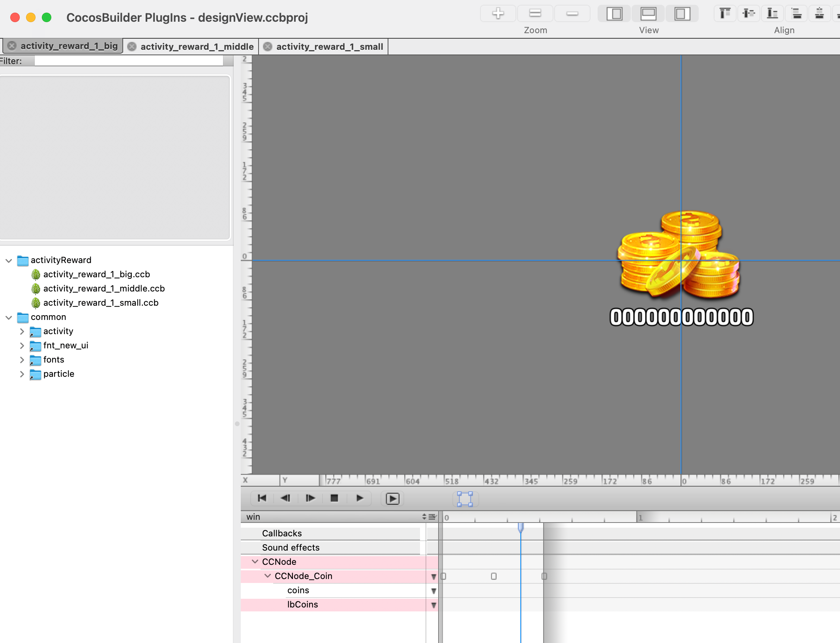Screen dimensions: 840x643
Task: Click the bounding box transform icon
Action: pyautogui.click(x=465, y=499)
